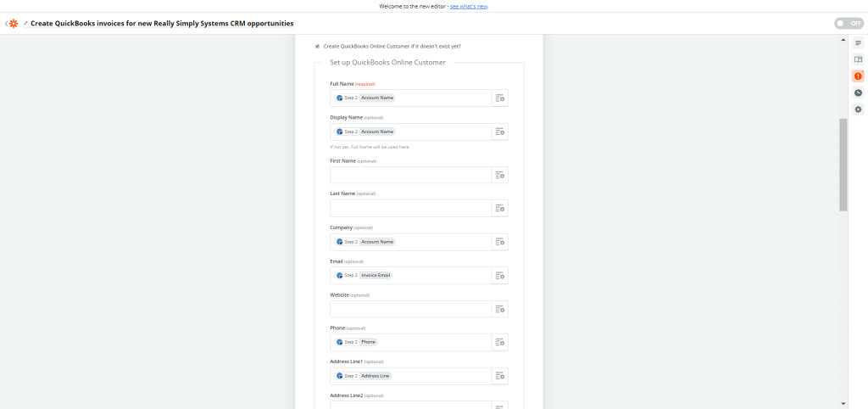868x409 pixels.
Task: Open the book guide icon in right sidebar
Action: [858, 59]
